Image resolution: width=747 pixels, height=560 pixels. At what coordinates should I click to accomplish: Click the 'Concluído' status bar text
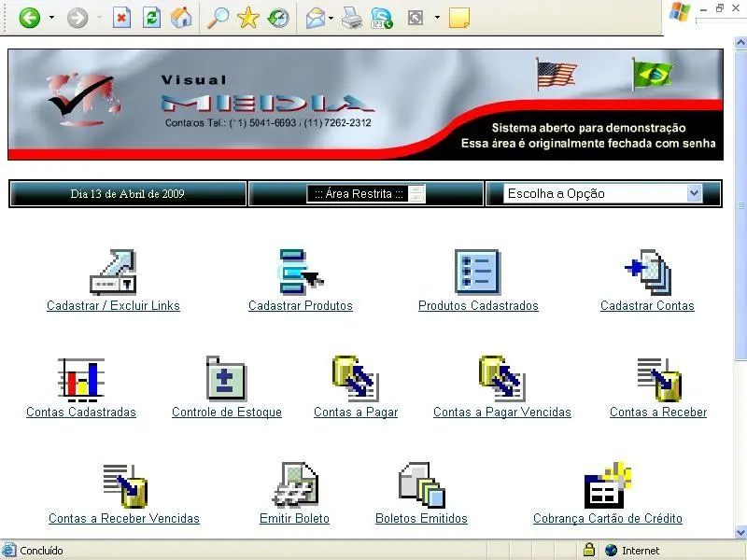pyautogui.click(x=41, y=551)
